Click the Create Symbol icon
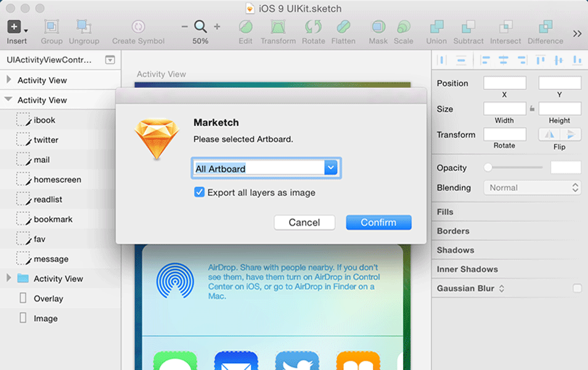Viewport: 588px width, 370px height. (138, 27)
